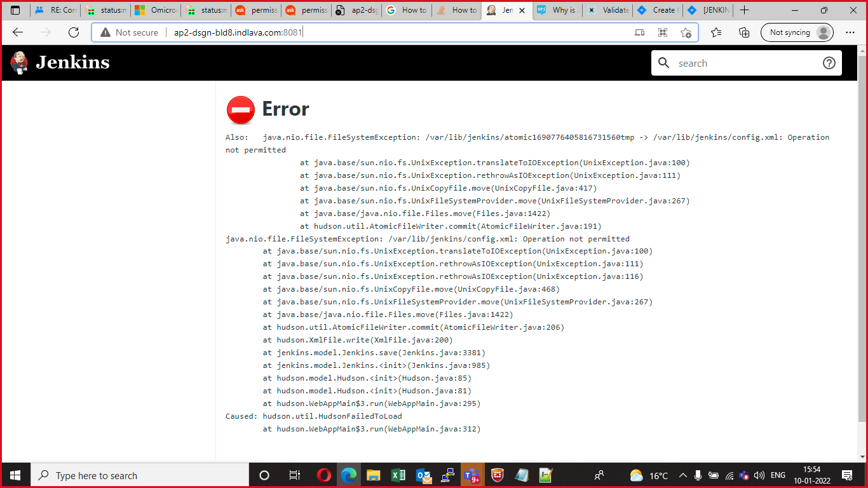
Task: Open the Favorites list
Action: pos(716,32)
